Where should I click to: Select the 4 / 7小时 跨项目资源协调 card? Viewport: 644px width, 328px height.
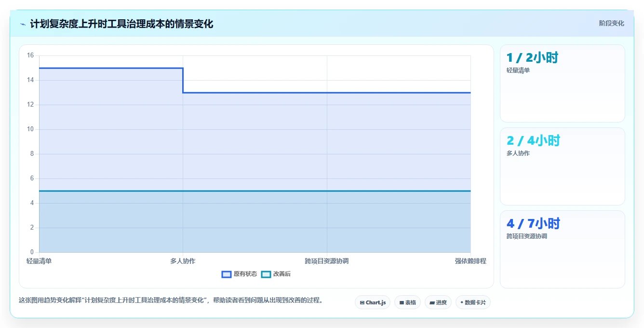click(563, 249)
